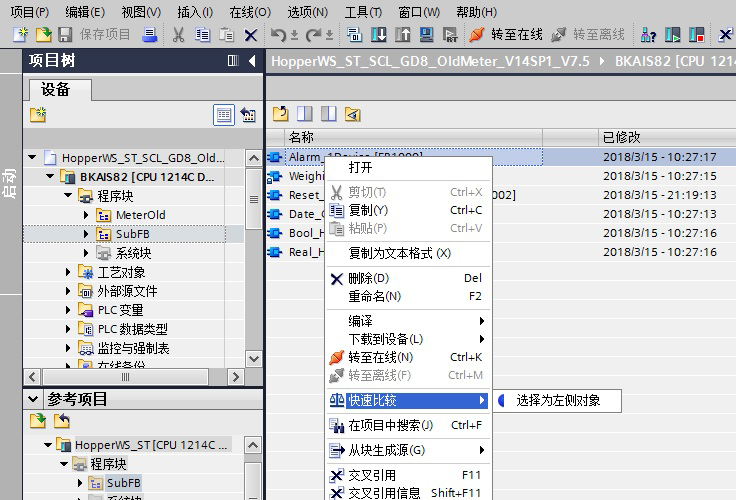This screenshot has height=500, width=736.
Task: Collapse the 参考项目 section
Action: 31,399
